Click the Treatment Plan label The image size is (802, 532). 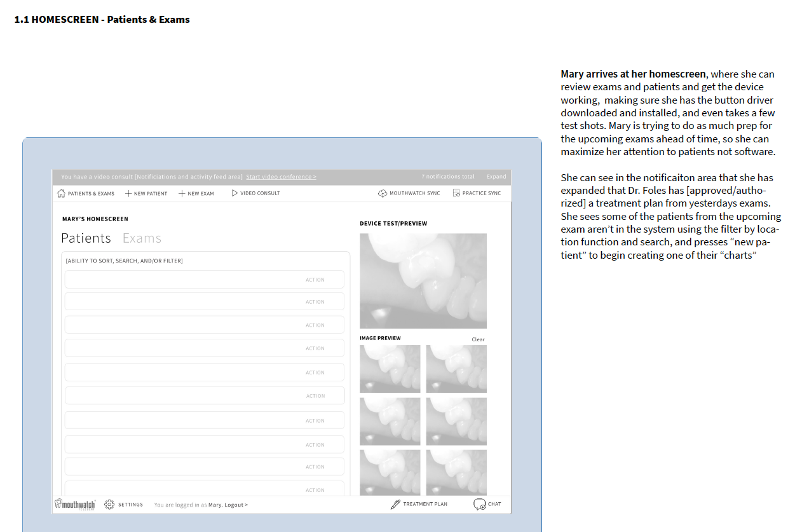(x=425, y=504)
